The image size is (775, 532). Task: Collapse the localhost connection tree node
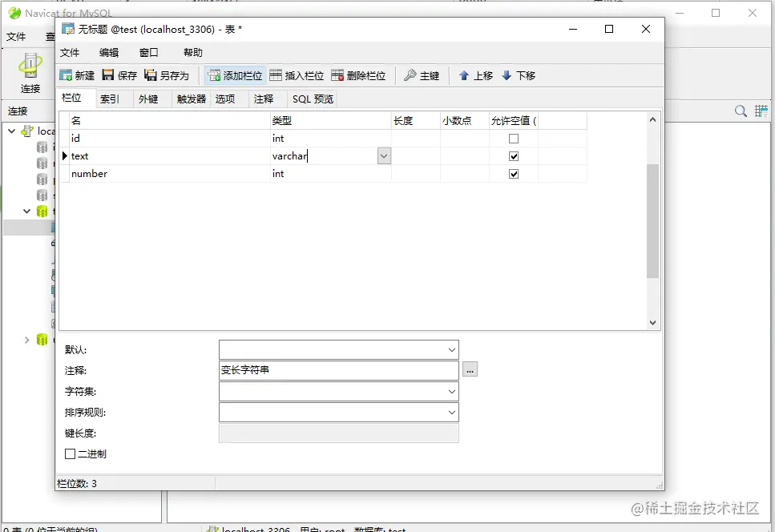pyautogui.click(x=12, y=131)
